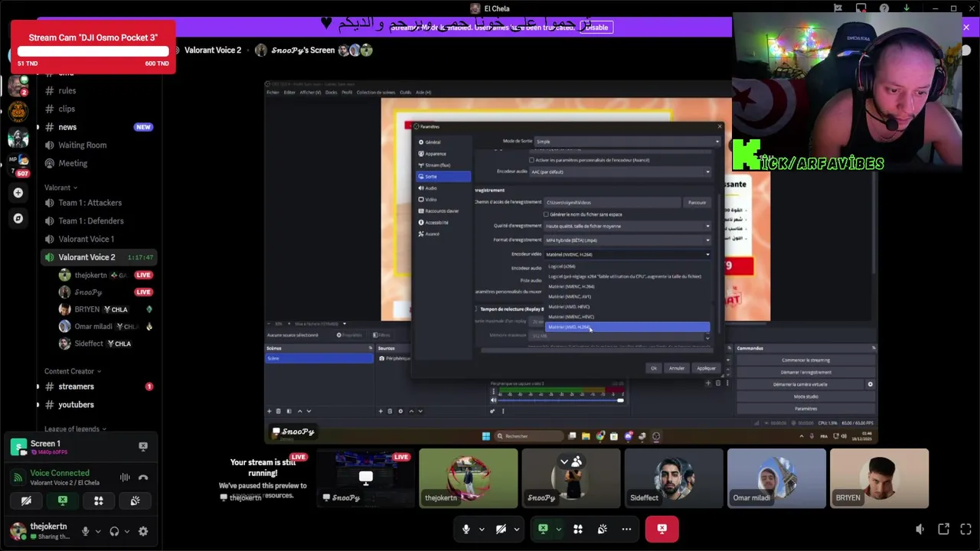Open noise suppression waveform icon
Image resolution: width=980 pixels, height=551 pixels.
coord(125,478)
